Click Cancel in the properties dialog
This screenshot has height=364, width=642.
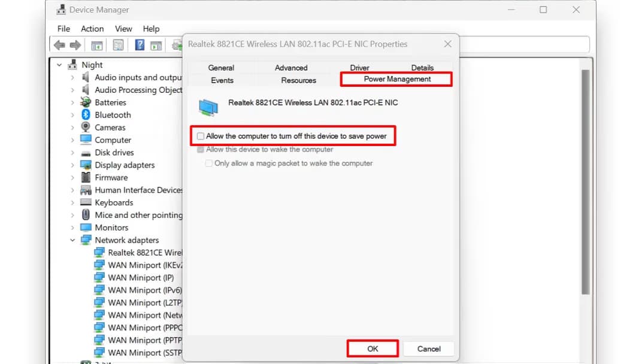click(x=428, y=348)
